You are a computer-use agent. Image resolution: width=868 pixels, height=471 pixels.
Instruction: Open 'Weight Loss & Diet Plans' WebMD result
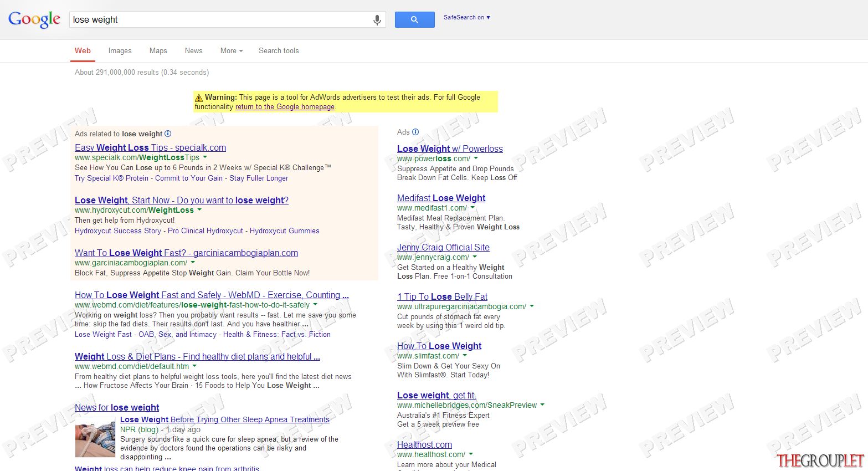point(197,356)
